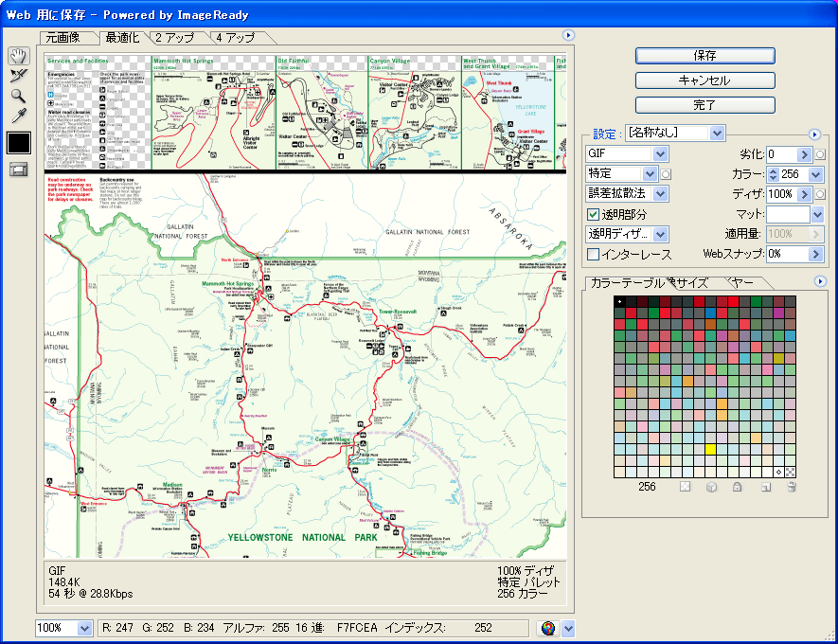This screenshot has width=838, height=644.
Task: Click the new color icon
Action: coord(766,487)
